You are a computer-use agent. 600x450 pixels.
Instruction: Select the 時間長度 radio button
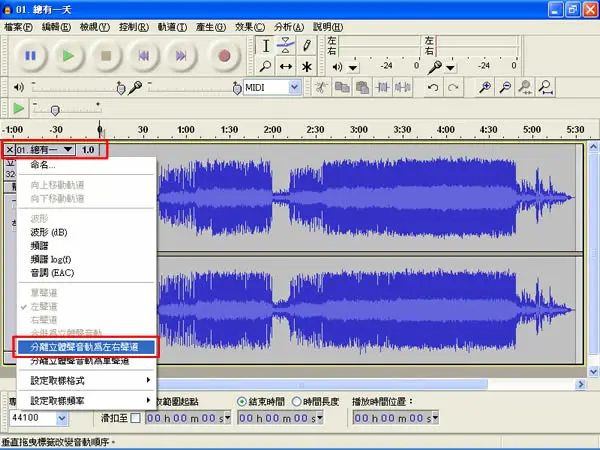297,401
